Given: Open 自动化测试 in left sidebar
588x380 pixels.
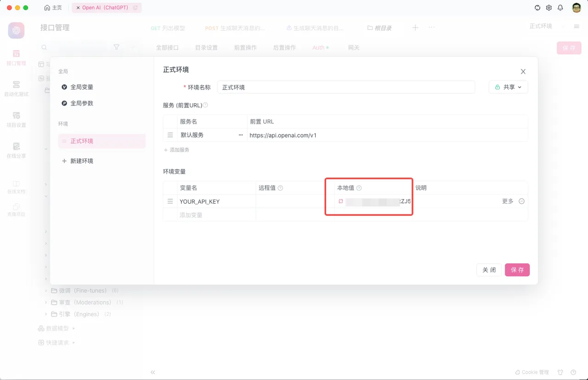Looking at the screenshot, I should [16, 89].
